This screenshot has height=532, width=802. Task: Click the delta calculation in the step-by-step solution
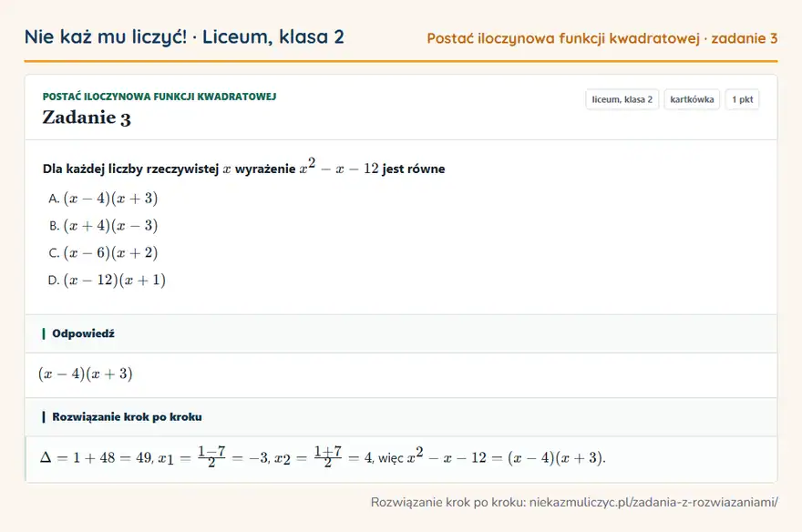pyautogui.click(x=96, y=457)
